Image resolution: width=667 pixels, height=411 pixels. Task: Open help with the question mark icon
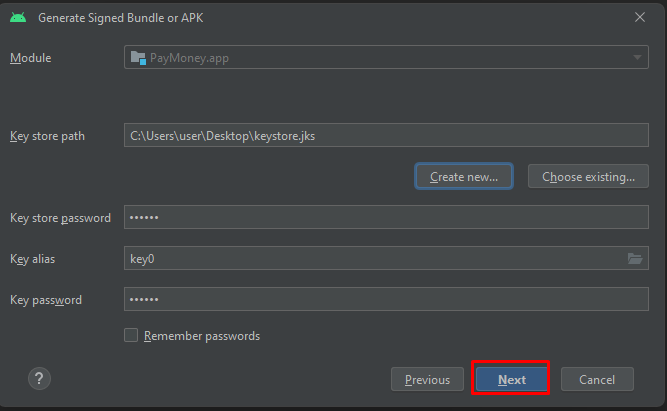pos(40,378)
